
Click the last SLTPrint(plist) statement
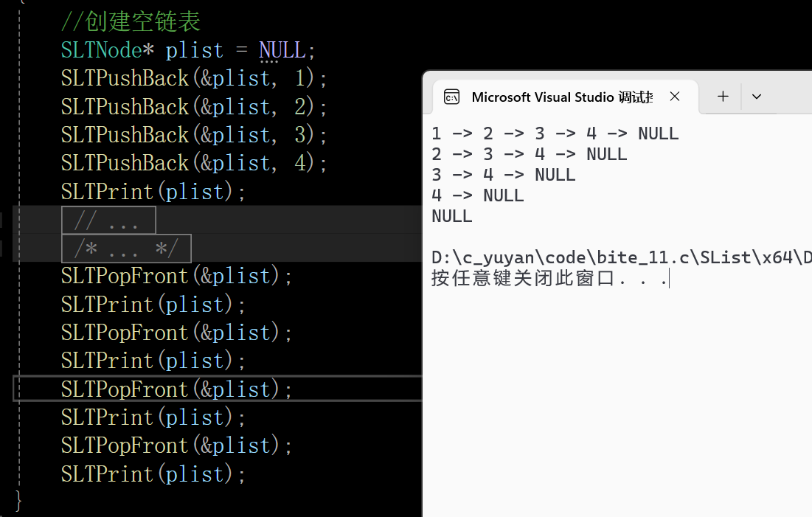(153, 474)
